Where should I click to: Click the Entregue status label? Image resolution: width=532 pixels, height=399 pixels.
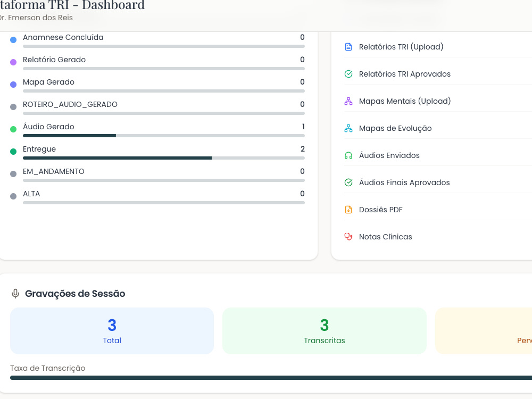click(39, 149)
